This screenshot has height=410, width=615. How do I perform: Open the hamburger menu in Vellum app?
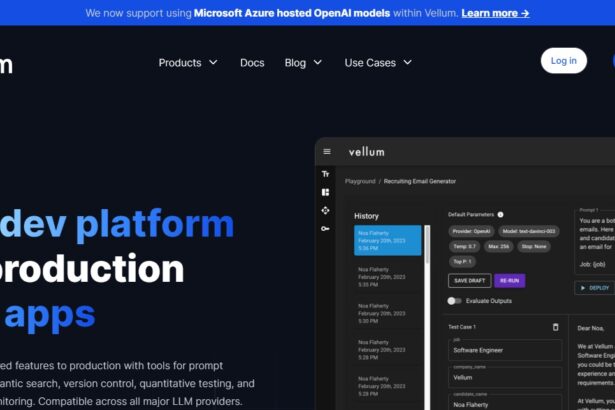click(x=327, y=152)
